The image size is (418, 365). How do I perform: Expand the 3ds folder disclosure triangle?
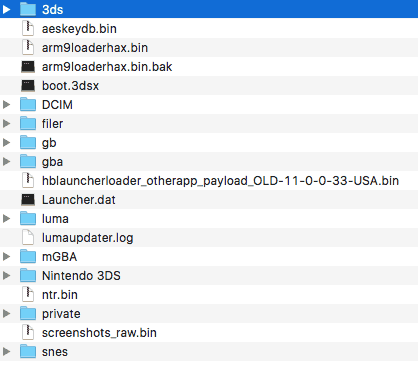coord(6,9)
